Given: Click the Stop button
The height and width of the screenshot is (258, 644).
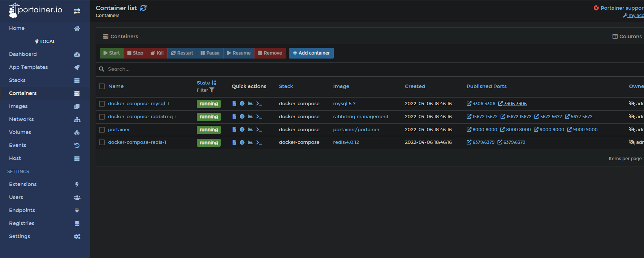Looking at the screenshot, I should 135,53.
